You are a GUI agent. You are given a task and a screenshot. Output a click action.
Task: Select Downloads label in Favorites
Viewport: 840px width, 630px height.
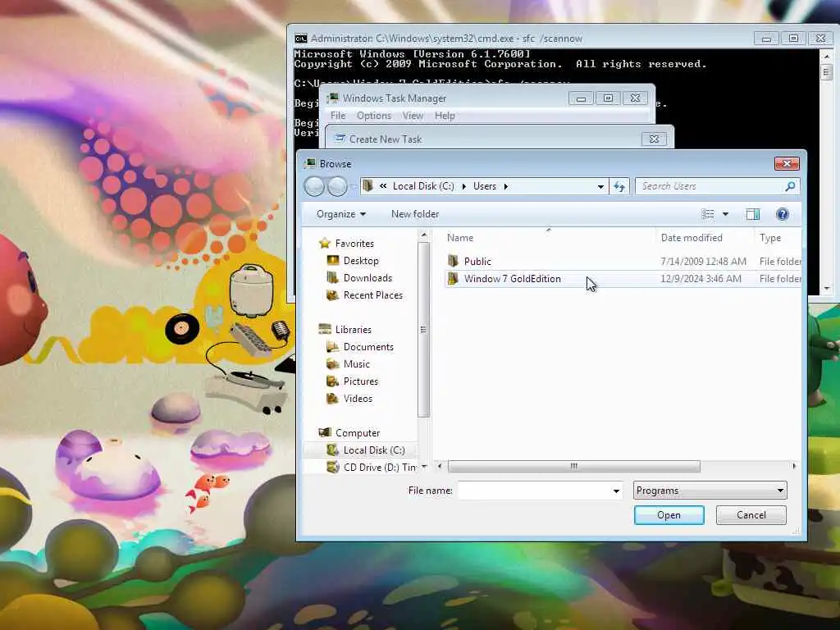tap(368, 278)
